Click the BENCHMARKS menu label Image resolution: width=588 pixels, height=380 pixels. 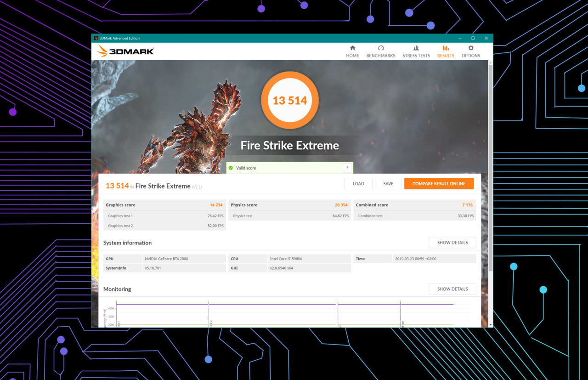pos(381,56)
